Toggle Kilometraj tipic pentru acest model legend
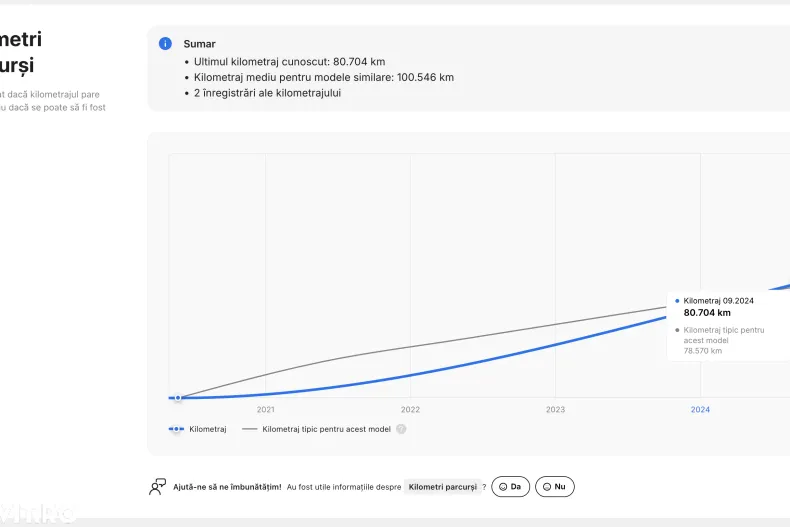 coord(326,429)
